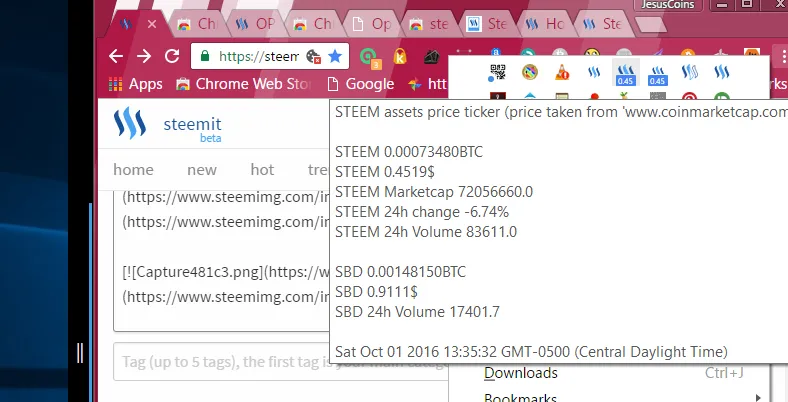Click highlighted STEEM 0.45 price ticker icon
788x402 pixels.
click(x=625, y=74)
